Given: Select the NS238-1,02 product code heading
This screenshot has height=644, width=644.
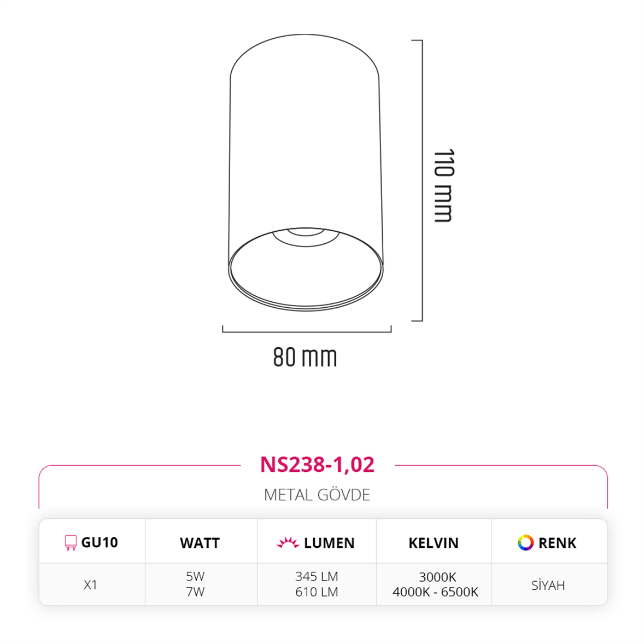Looking at the screenshot, I should coord(317,465).
